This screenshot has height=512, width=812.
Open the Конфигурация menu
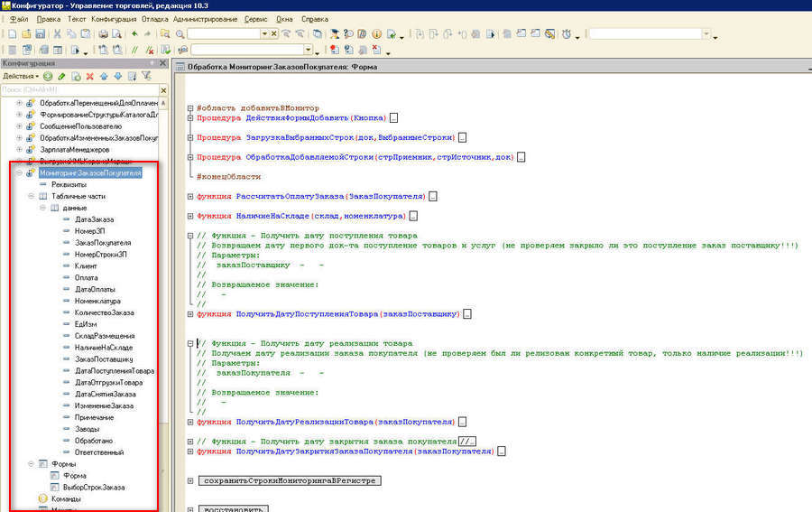coord(114,18)
